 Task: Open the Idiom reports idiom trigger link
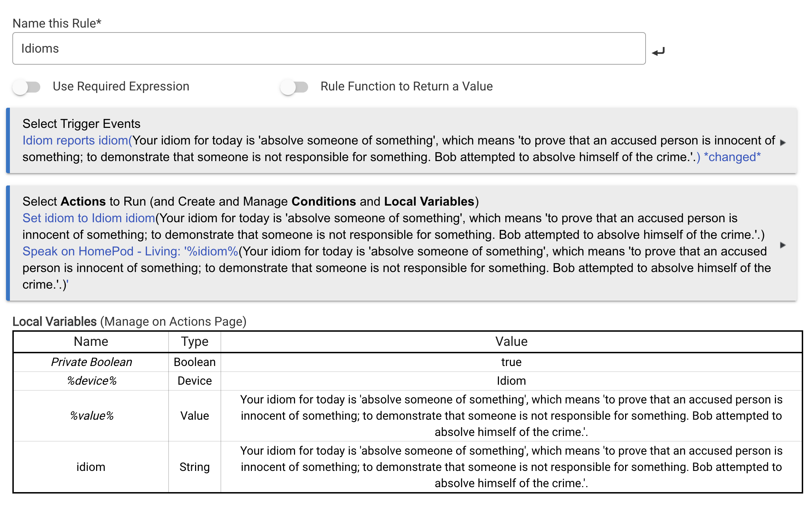(77, 140)
